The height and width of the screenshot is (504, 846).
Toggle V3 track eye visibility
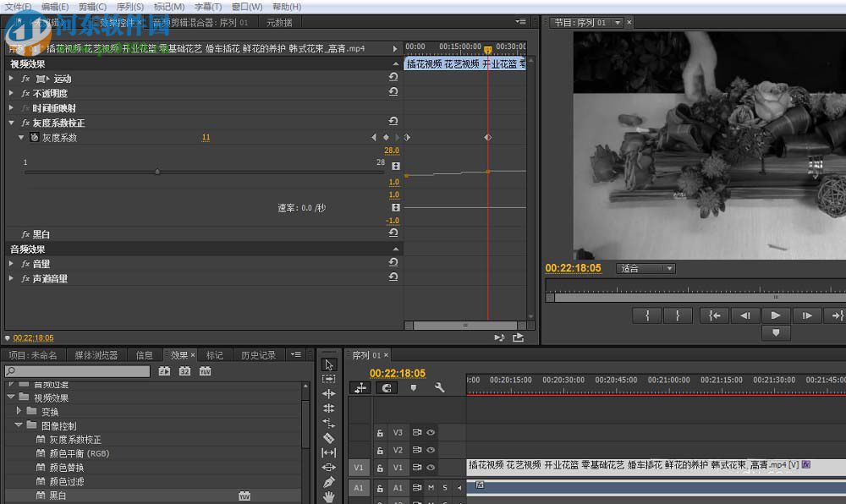coord(431,432)
